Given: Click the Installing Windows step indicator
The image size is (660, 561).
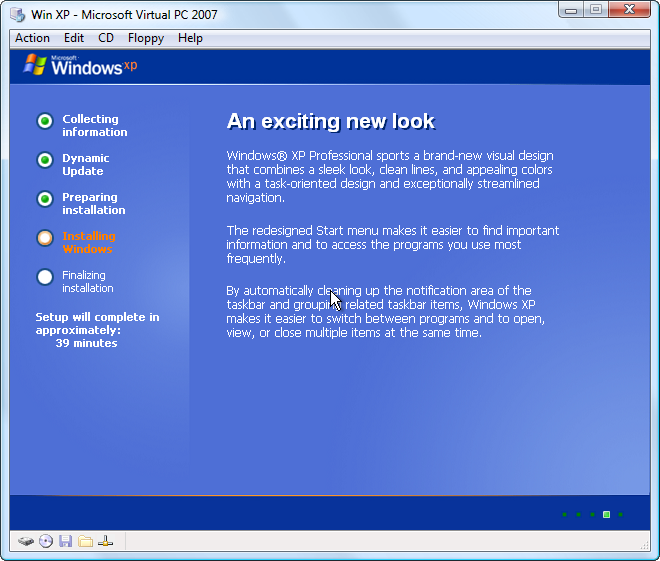Looking at the screenshot, I should point(45,238).
